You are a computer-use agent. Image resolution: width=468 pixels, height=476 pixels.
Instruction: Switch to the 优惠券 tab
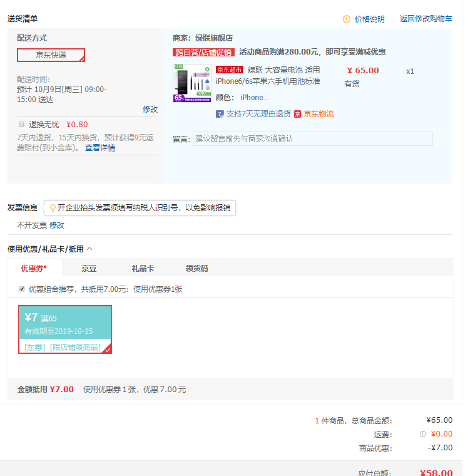pyautogui.click(x=34, y=268)
